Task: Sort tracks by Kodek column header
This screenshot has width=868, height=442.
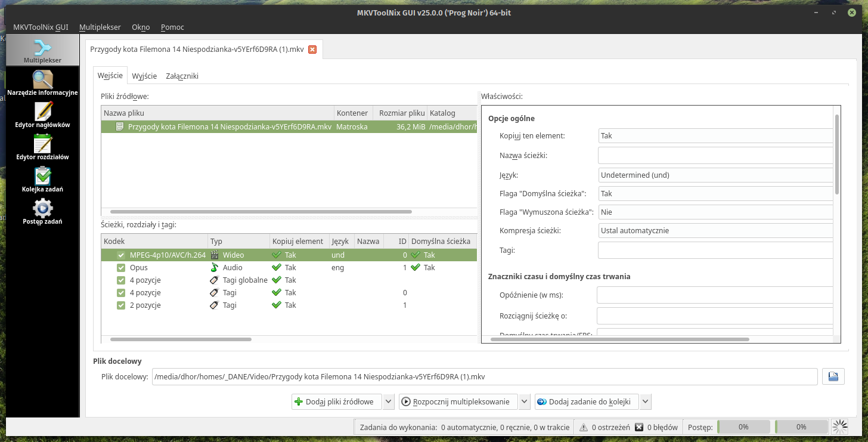Action: coord(154,241)
